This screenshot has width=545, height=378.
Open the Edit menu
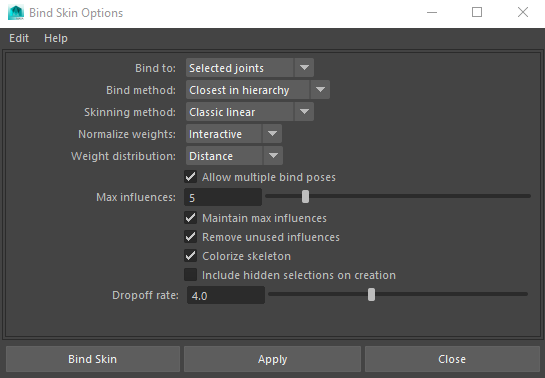click(19, 38)
